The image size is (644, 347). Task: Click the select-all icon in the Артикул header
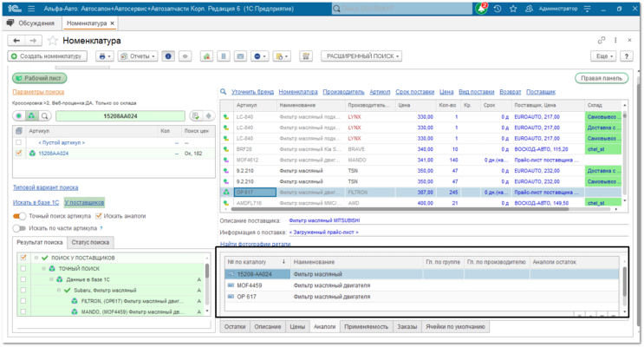[x=19, y=131]
